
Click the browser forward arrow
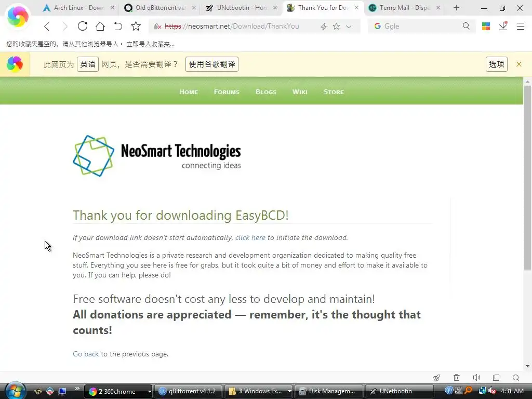coord(64,26)
